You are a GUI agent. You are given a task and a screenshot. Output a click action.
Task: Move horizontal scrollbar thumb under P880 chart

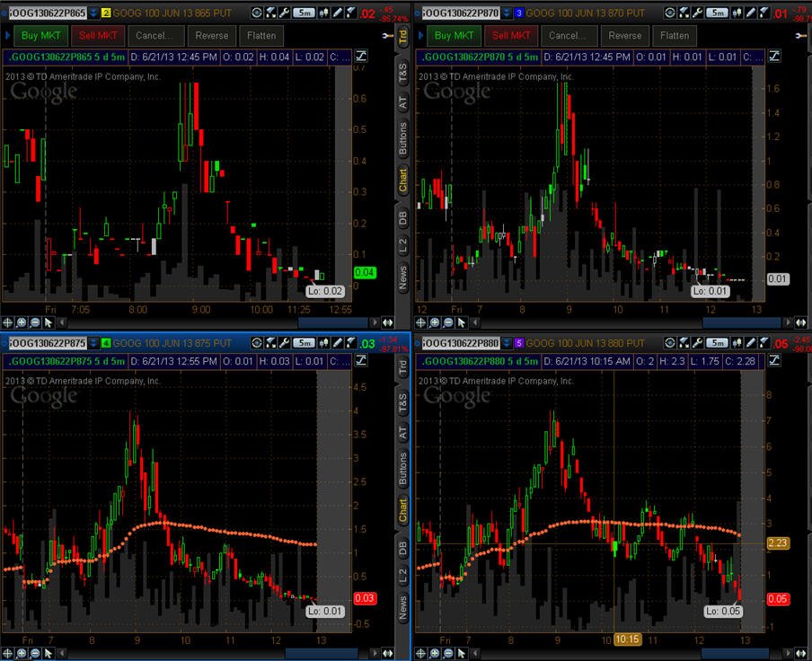point(735,653)
